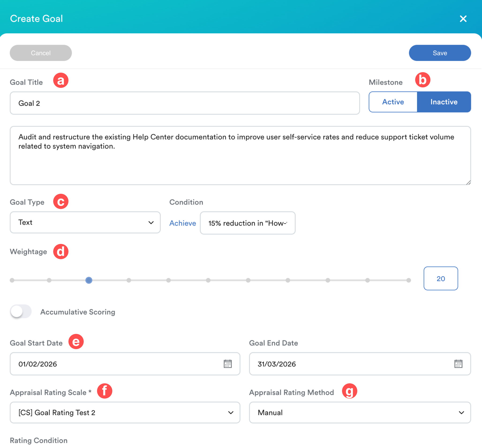Open Goal Start Date calendar picker

click(227, 364)
